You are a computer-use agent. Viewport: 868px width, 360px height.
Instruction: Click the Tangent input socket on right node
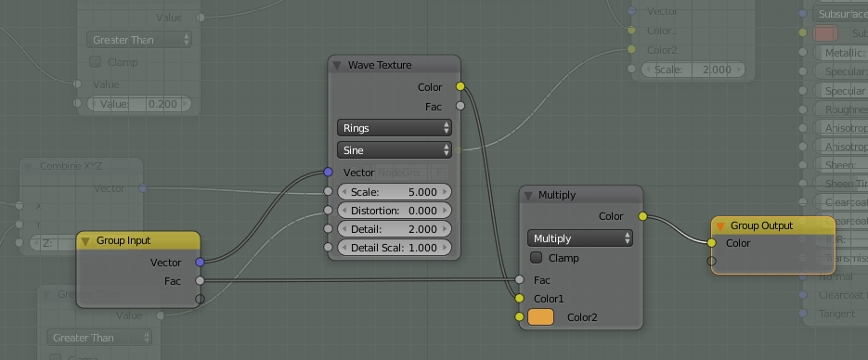pos(803,314)
